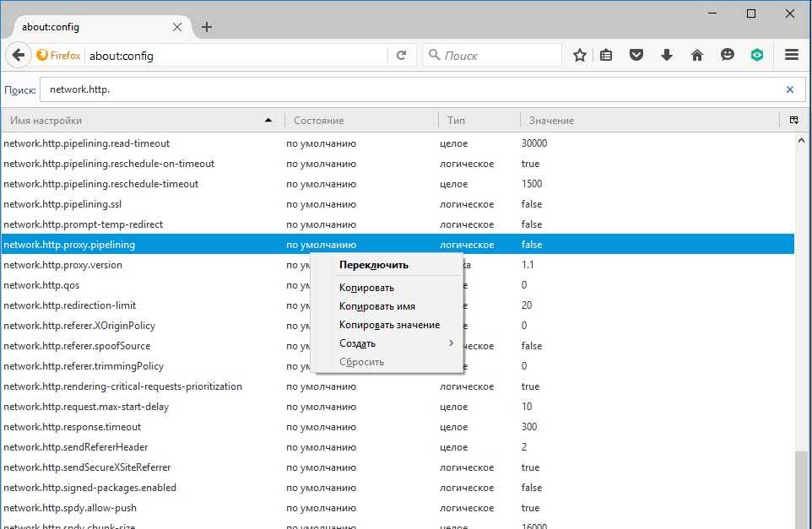The image size is (812, 529).
Task: Open the hamburger menu
Action: click(791, 56)
